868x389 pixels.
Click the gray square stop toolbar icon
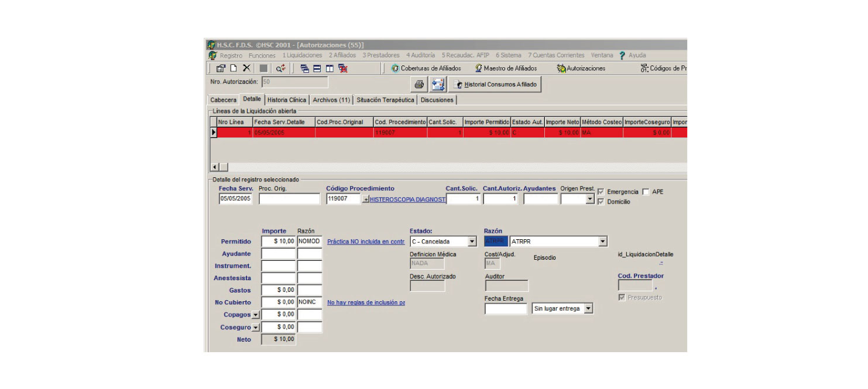[263, 68]
